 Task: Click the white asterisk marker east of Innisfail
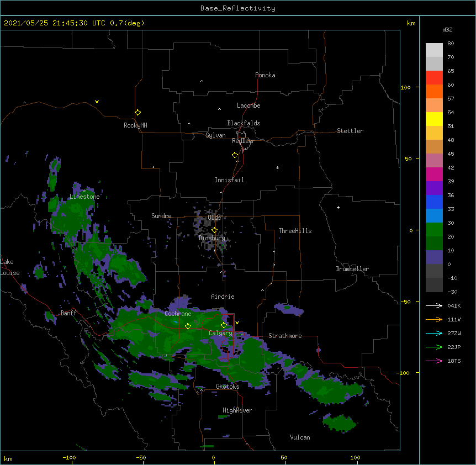click(x=277, y=167)
